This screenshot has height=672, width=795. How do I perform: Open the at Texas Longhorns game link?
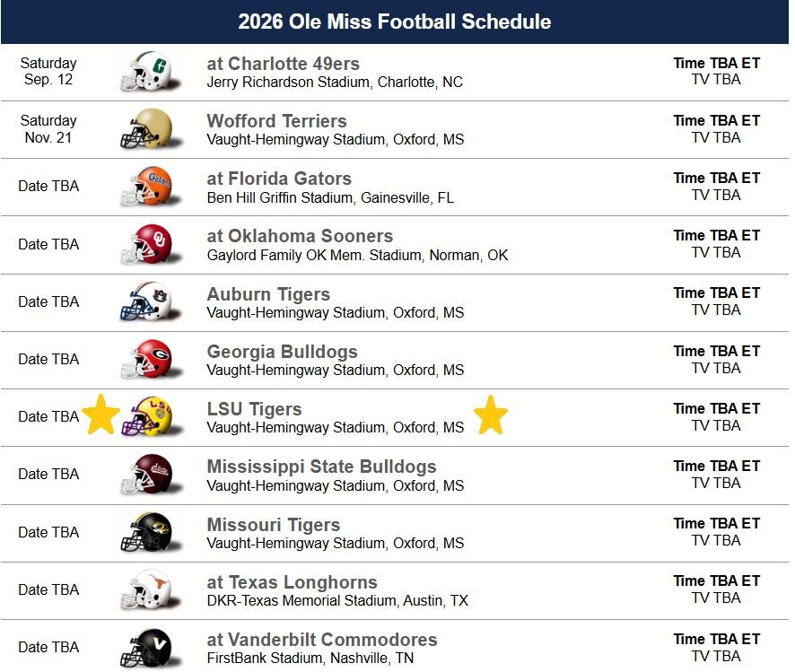(x=292, y=582)
